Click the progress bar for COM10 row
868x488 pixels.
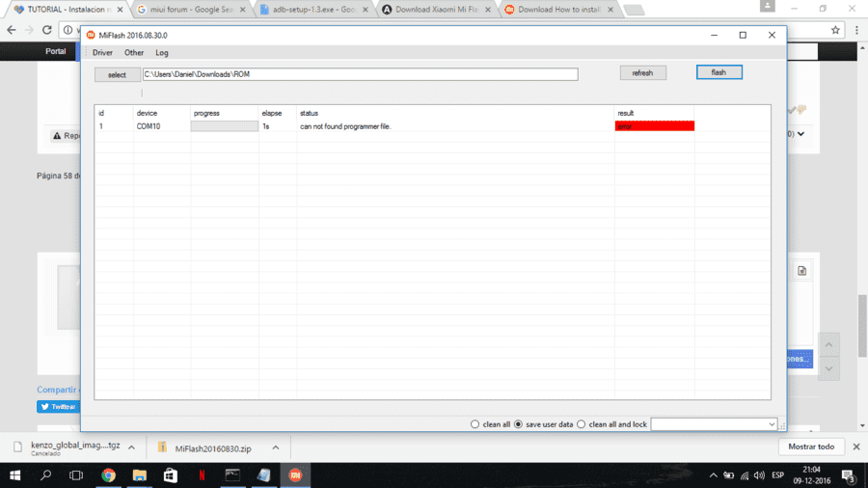(x=224, y=126)
